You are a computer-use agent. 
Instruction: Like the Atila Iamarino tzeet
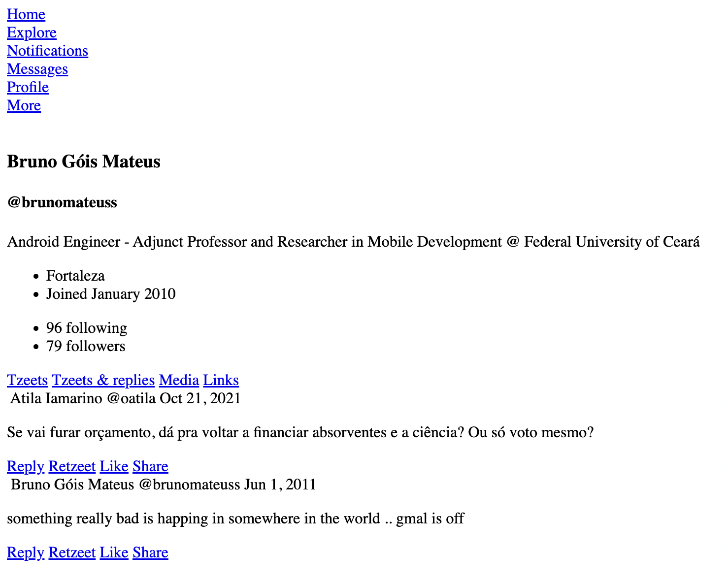(114, 466)
